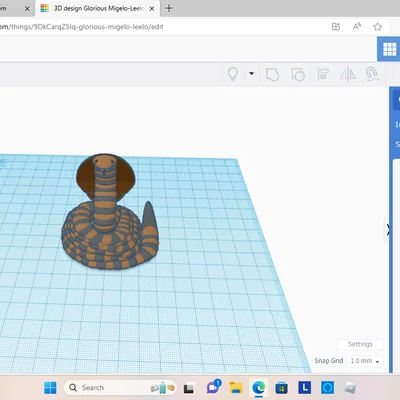Close the first browser tab
The width and height of the screenshot is (400, 400).
tap(27, 9)
